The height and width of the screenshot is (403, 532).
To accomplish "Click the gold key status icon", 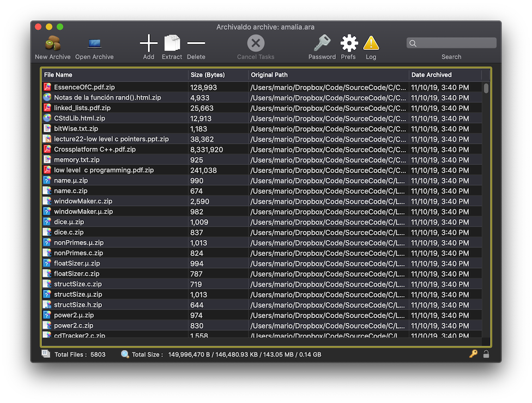I will click(x=473, y=354).
